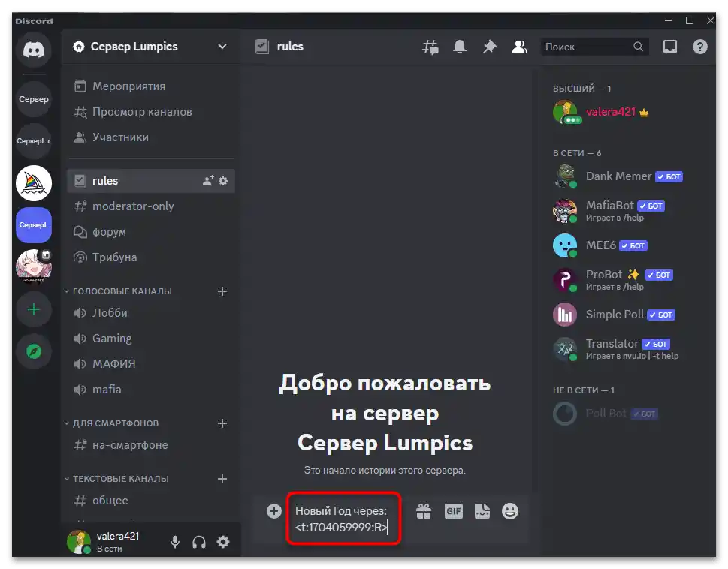Click the green plus to add a server
Viewport: 728px width, 569px height.
(x=33, y=309)
